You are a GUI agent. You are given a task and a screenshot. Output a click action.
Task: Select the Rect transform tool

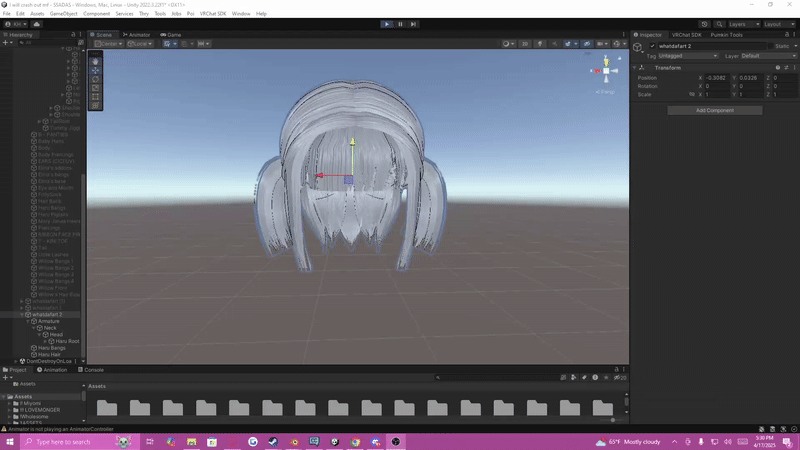[x=95, y=96]
